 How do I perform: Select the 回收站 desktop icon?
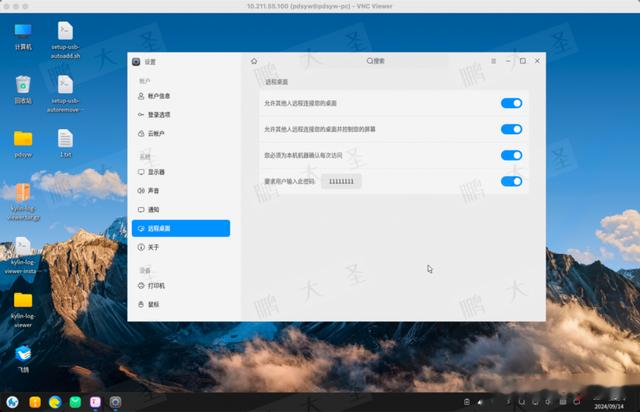pos(23,89)
